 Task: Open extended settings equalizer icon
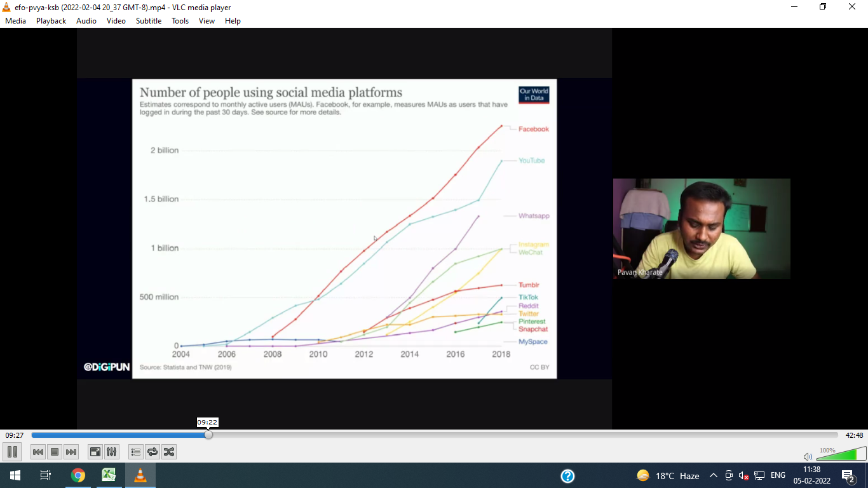[112, 452]
